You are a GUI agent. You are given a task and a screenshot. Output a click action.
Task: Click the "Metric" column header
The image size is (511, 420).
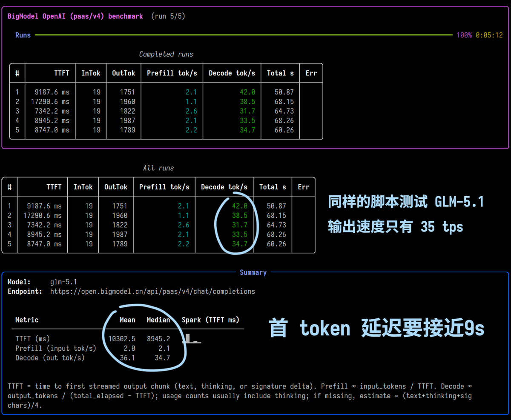pyautogui.click(x=27, y=320)
